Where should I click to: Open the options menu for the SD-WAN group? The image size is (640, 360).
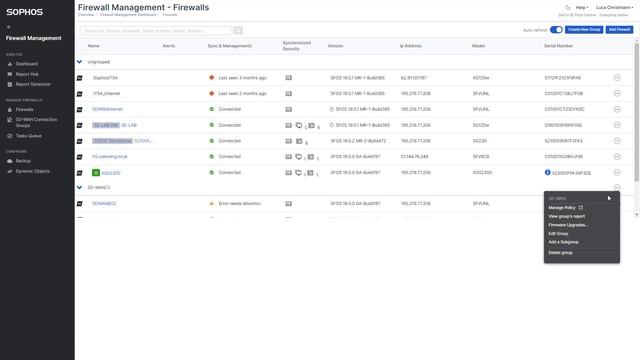617,187
